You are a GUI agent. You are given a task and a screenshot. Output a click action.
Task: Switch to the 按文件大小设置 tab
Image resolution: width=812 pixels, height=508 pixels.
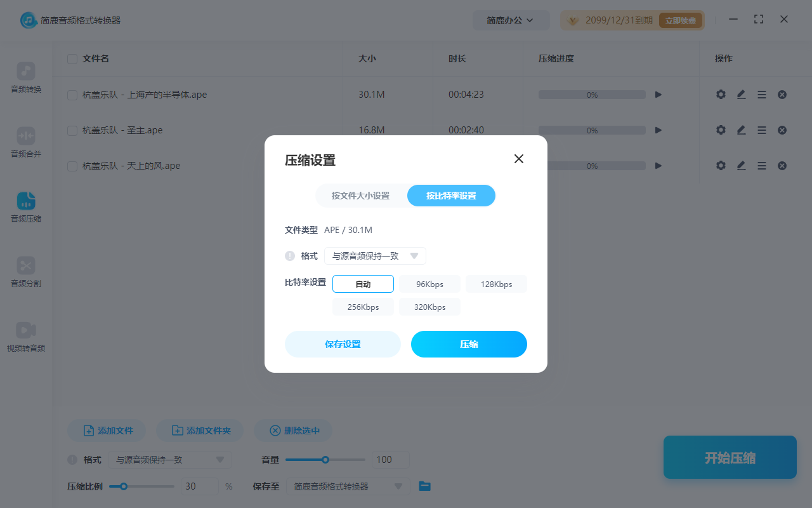(360, 196)
